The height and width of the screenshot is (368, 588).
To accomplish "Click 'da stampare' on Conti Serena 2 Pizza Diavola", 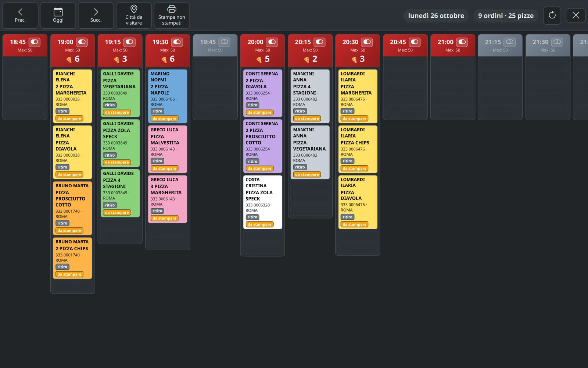I will coord(259,112).
